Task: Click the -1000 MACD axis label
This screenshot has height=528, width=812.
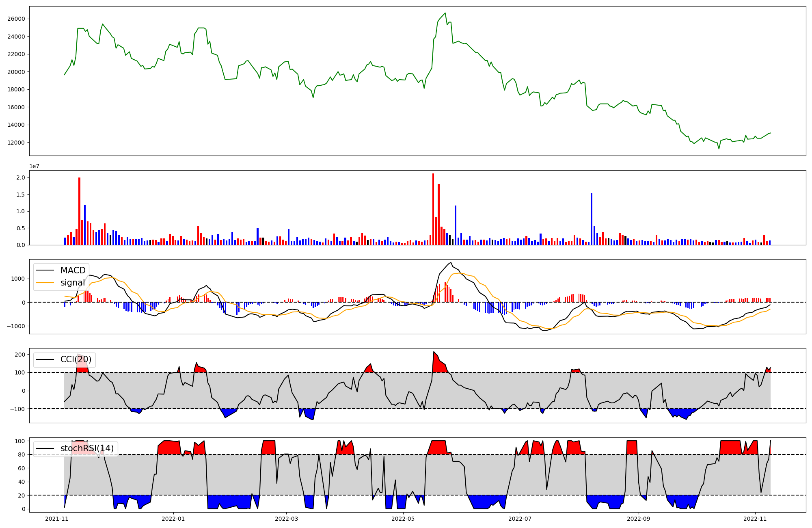Action: point(15,326)
